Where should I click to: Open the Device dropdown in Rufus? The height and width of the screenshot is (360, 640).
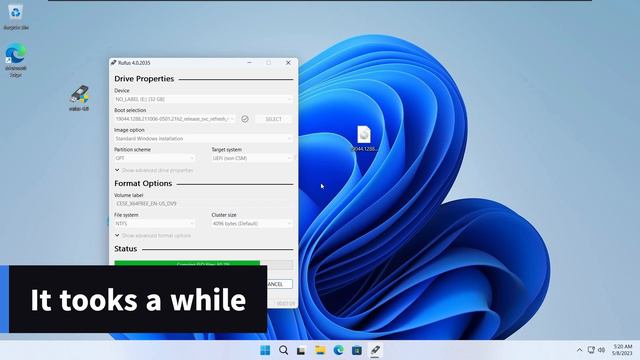[x=203, y=99]
